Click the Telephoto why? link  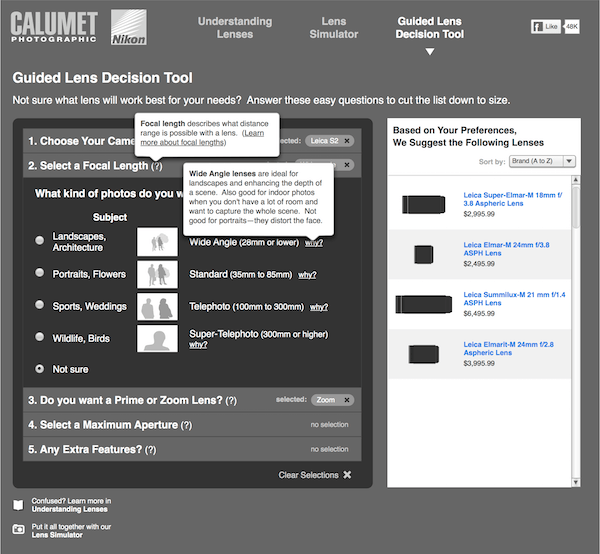[x=319, y=307]
